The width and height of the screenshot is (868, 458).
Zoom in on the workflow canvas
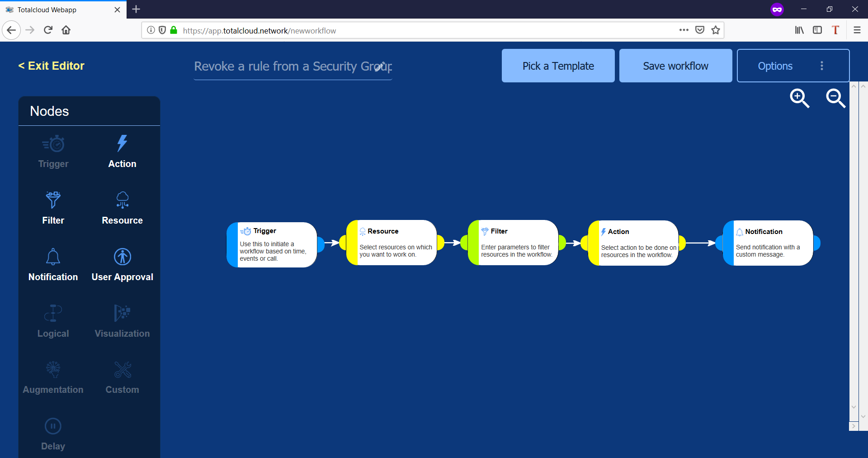pos(799,98)
